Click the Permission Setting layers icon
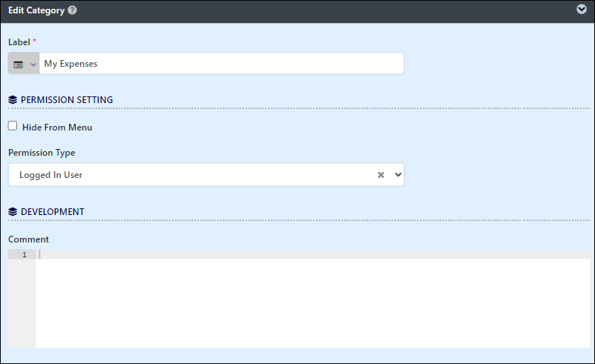This screenshot has height=364, width=595. 13,100
